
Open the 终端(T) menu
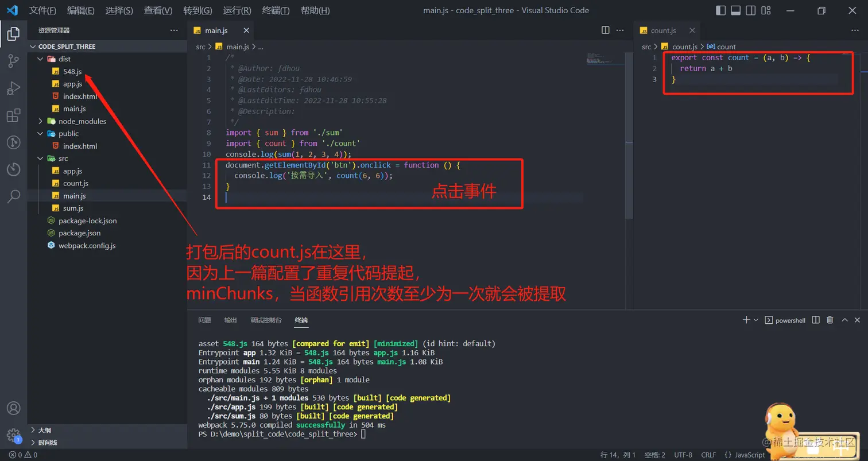click(x=276, y=10)
